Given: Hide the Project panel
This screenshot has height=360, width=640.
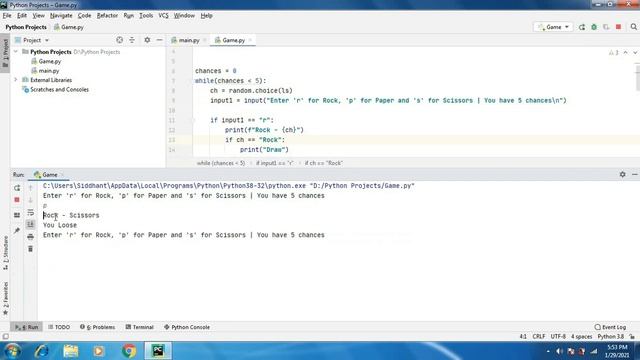Looking at the screenshot, I should click(x=159, y=40).
